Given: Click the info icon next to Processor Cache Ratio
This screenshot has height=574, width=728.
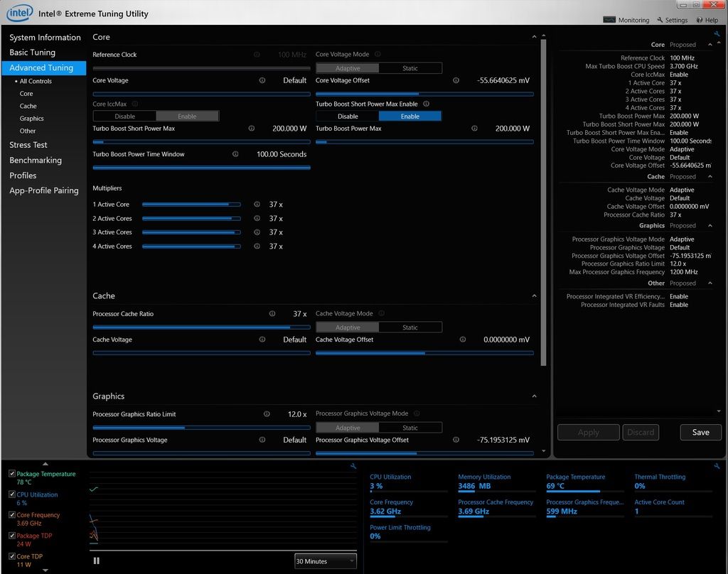Looking at the screenshot, I should coord(272,314).
